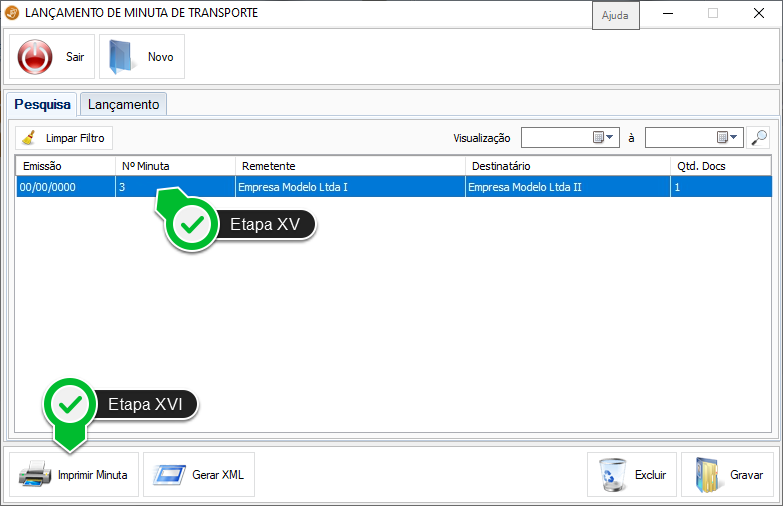Viewport: 783px width, 506px height.
Task: Click the printer Imprimir Minuta icon
Action: click(x=35, y=475)
